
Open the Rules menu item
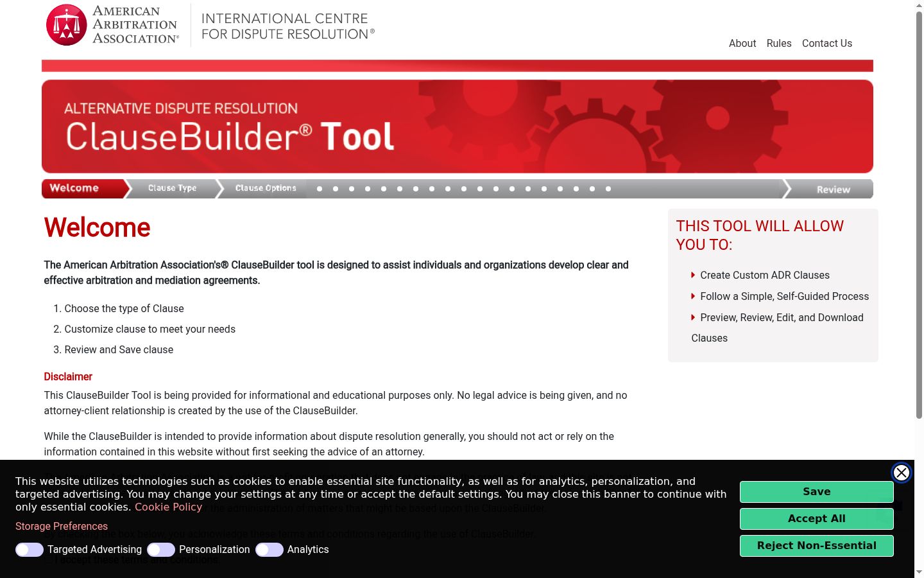point(779,43)
